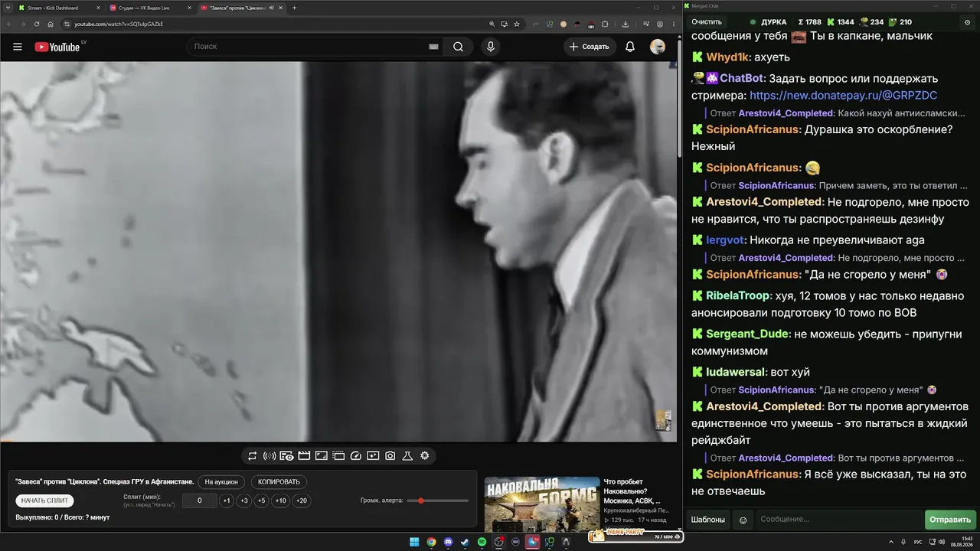980x551 pixels.
Task: Adjust the Громк. алерта volume slider
Action: pos(438,500)
